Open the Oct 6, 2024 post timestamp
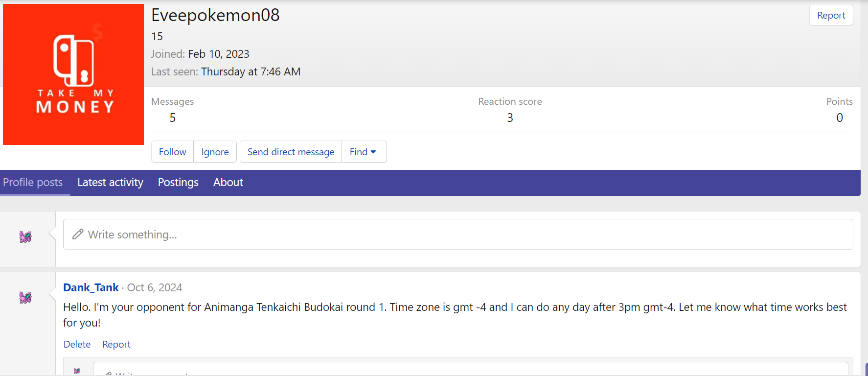868x376 pixels. (155, 287)
